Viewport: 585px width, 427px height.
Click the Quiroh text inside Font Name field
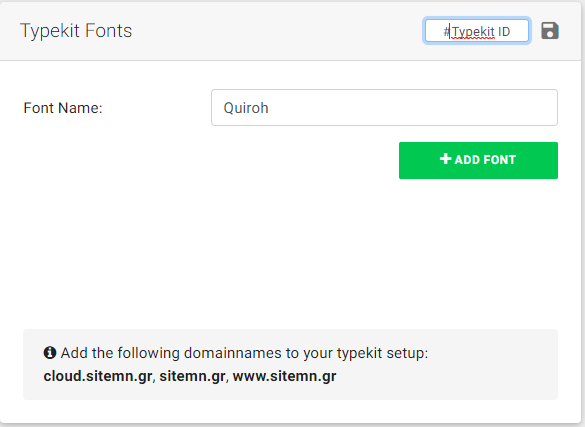point(246,108)
